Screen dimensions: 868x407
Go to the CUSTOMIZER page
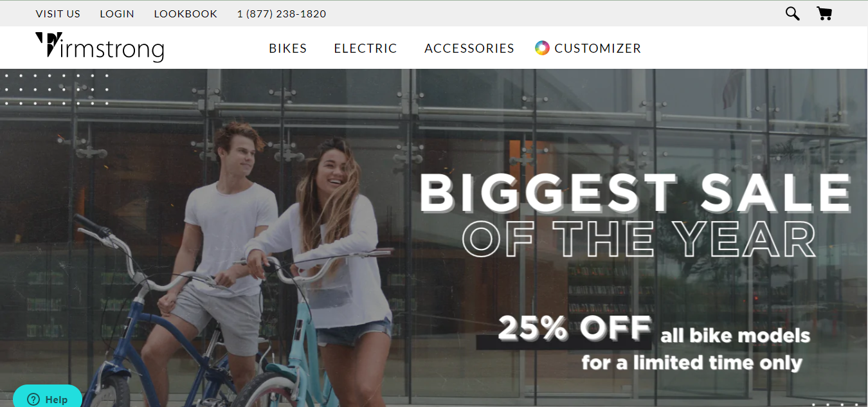597,48
